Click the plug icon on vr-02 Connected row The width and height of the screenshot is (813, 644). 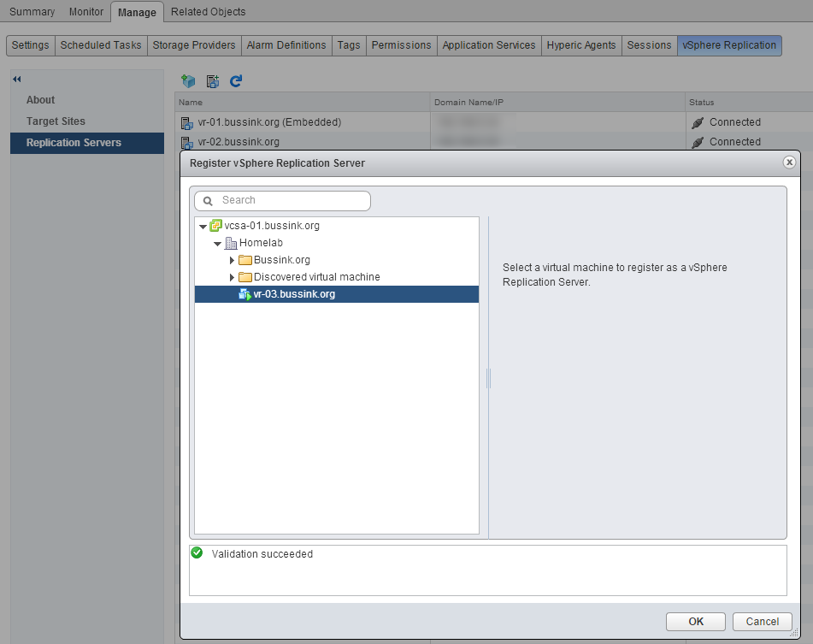point(698,142)
